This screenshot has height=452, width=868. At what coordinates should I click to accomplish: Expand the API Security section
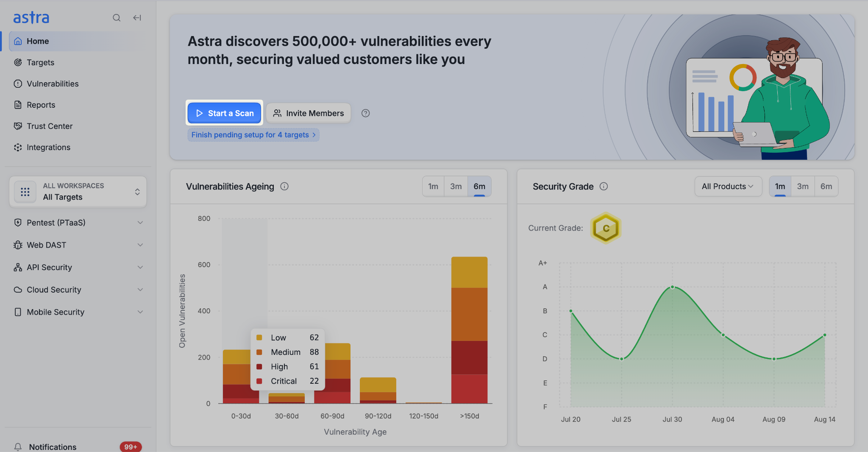78,267
